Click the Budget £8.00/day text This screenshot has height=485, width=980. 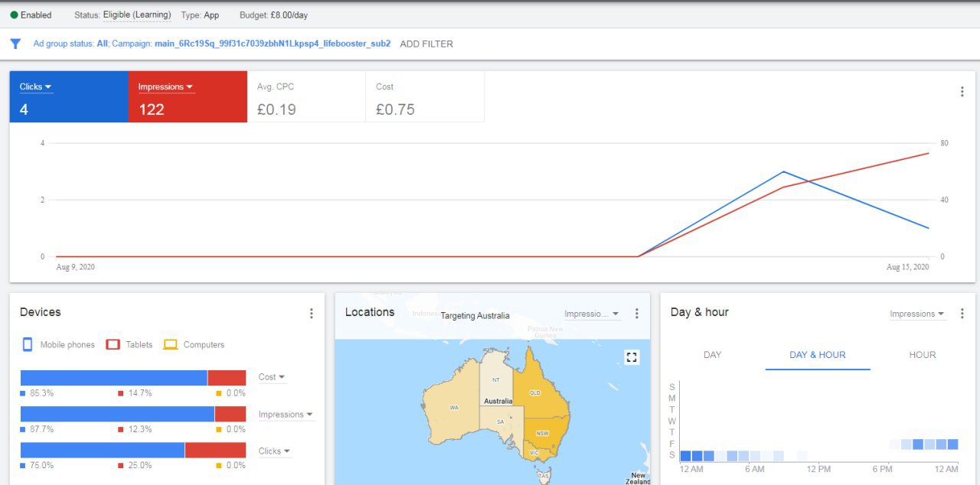click(273, 15)
